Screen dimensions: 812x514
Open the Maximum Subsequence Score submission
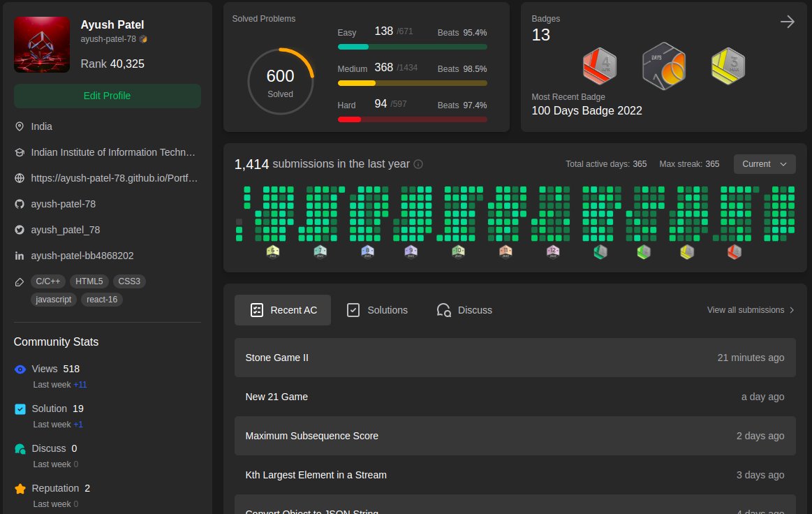click(515, 436)
